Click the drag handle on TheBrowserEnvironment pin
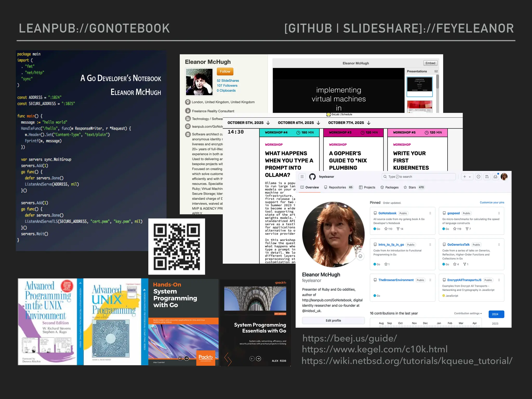 click(430, 280)
